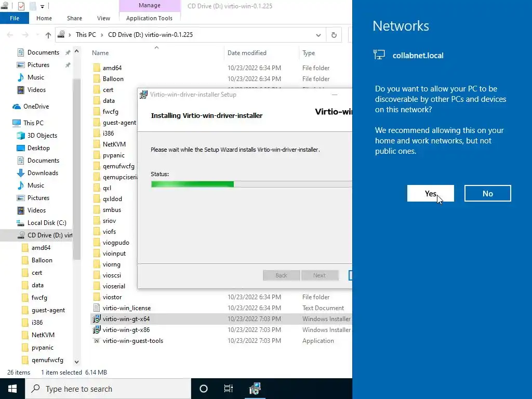Click No in Networks panel
The height and width of the screenshot is (399, 532).
click(487, 193)
